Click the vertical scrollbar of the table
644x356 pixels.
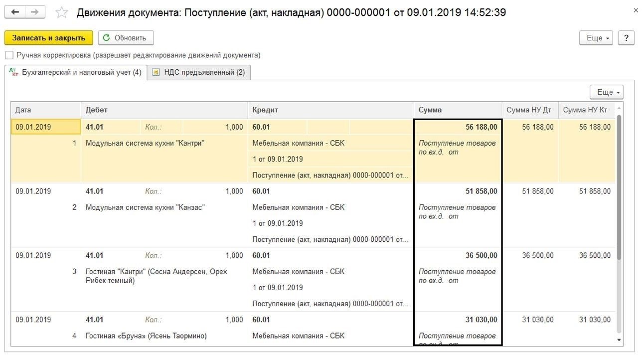620,187
